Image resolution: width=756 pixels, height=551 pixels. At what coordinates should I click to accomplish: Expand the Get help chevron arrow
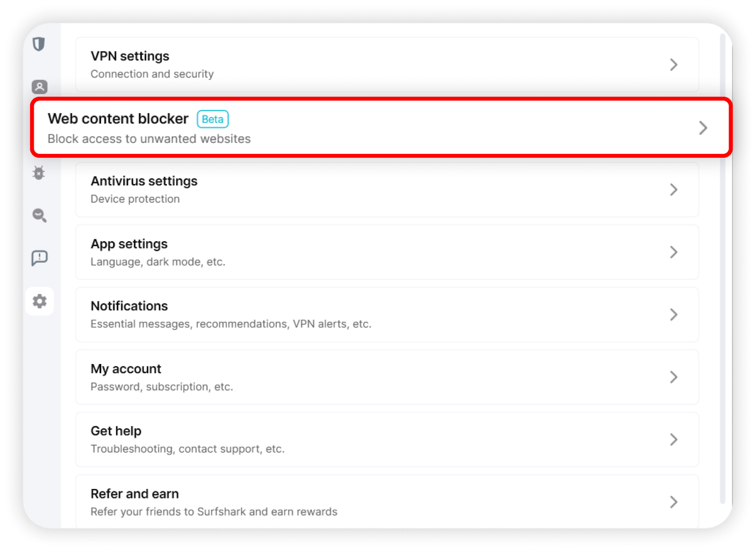click(x=674, y=440)
